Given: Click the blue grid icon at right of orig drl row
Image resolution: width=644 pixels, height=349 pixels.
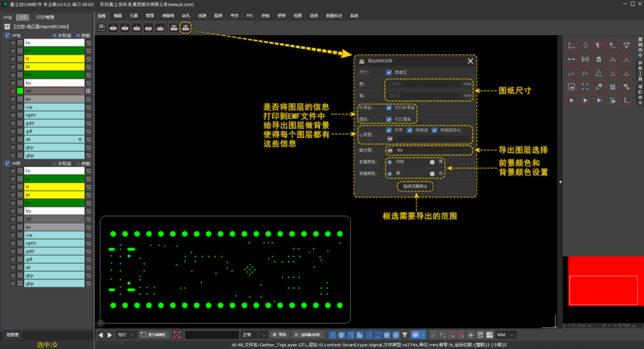Looking at the screenshot, I should tap(88, 91).
